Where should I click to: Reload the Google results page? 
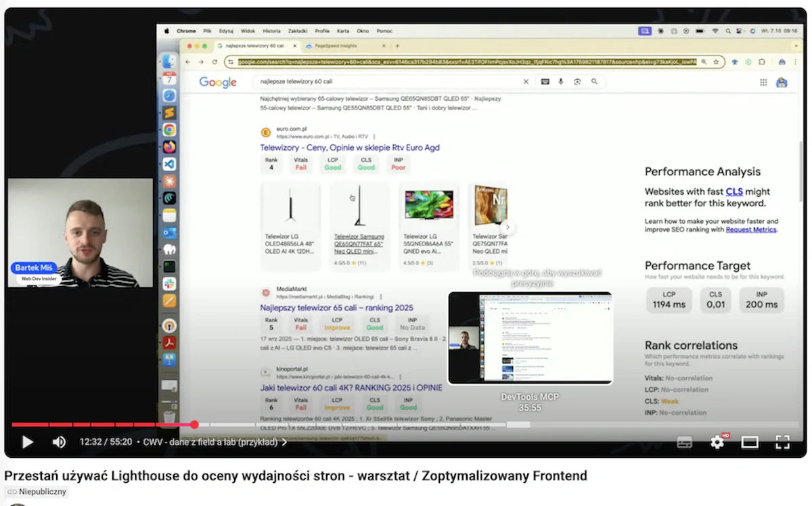pos(215,62)
